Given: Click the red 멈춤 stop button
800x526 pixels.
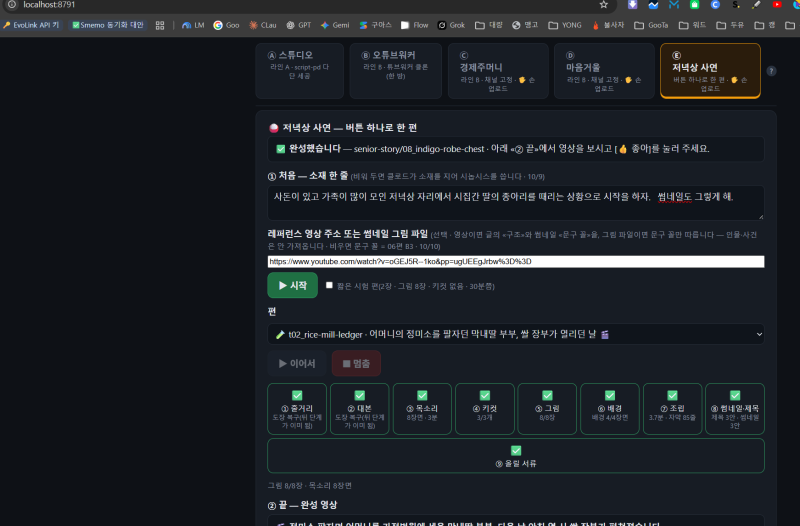Looking at the screenshot, I should pyautogui.click(x=356, y=363).
